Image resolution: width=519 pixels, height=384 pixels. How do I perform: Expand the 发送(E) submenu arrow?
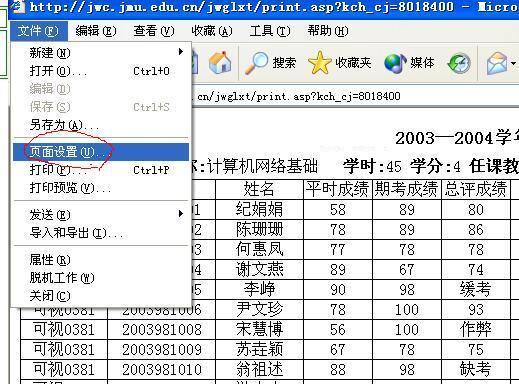coord(181,214)
